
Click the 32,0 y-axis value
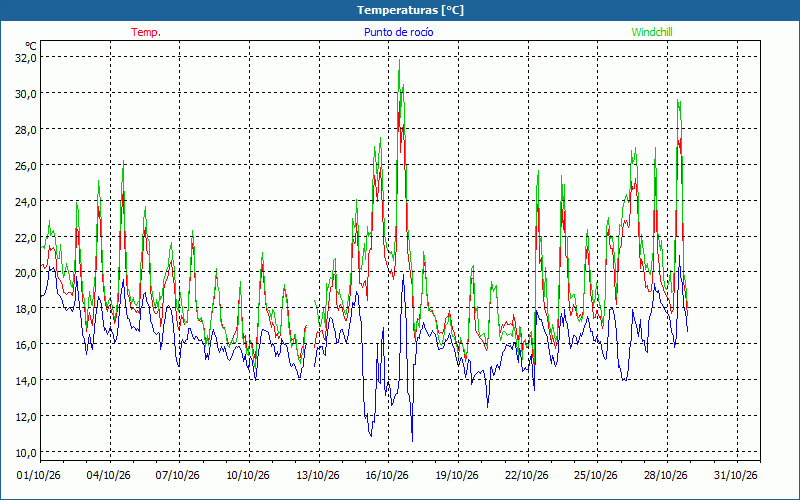[x=26, y=57]
